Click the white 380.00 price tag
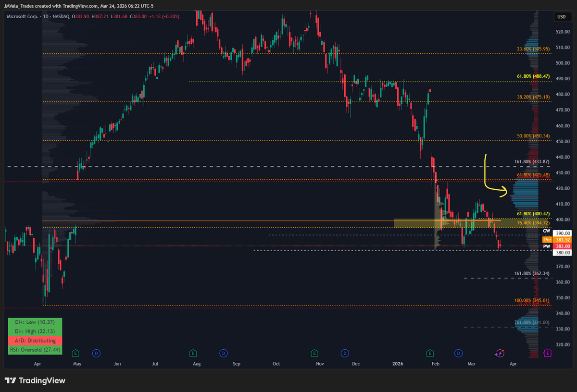The height and width of the screenshot is (392, 577). (562, 252)
